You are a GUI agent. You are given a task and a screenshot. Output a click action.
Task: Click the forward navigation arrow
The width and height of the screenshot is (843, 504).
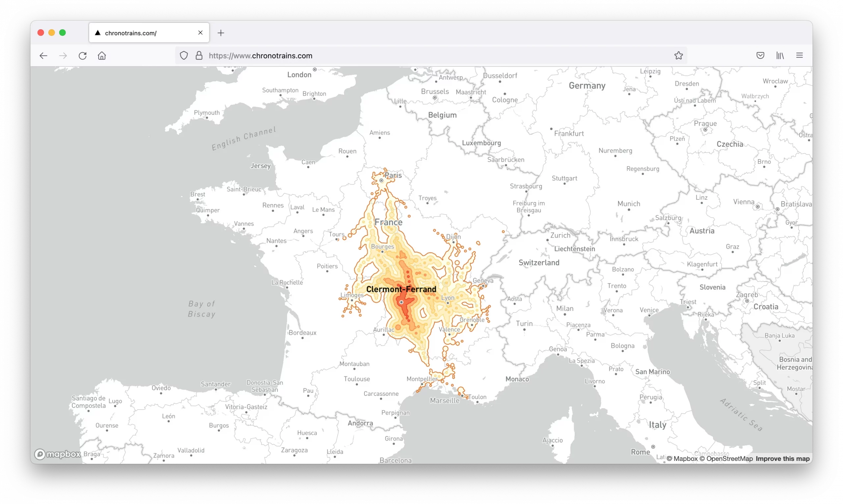pos(63,56)
